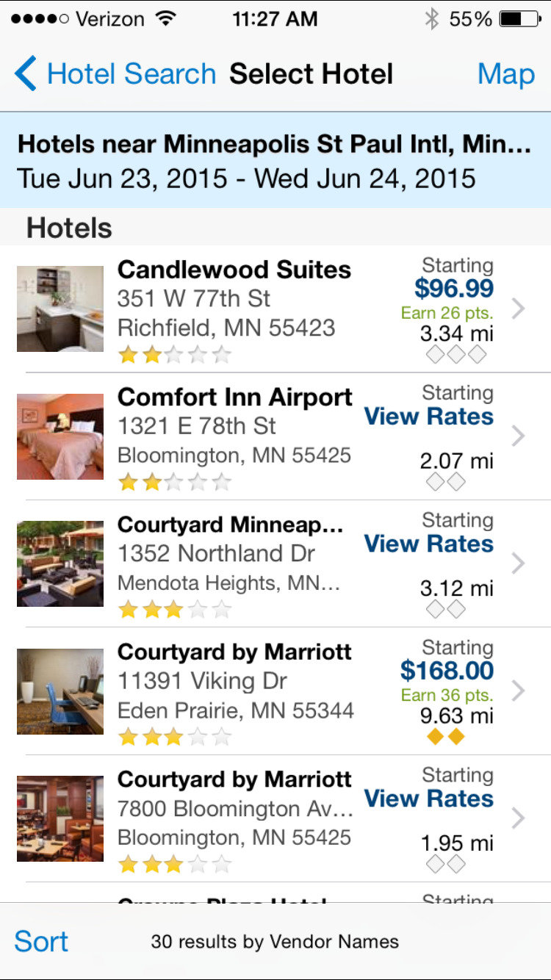Expand Candlewood Suites details chevron
The height and width of the screenshot is (980, 551).
(x=519, y=309)
